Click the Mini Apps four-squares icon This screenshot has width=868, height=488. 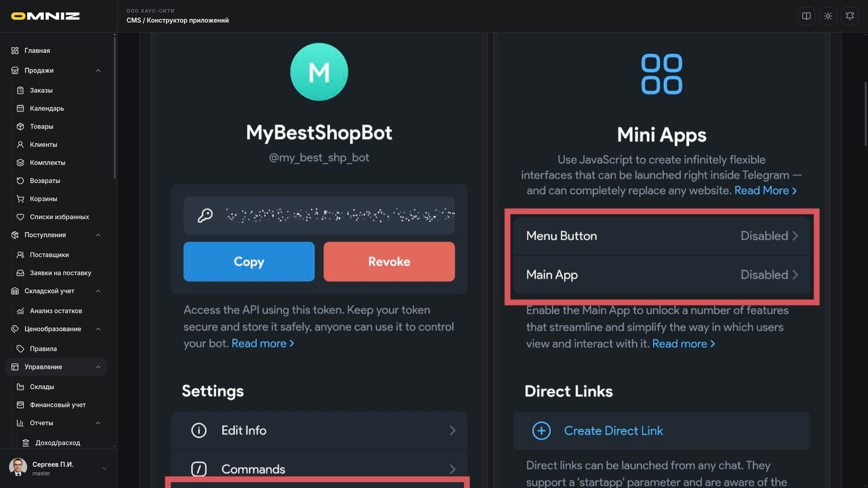[x=662, y=74]
